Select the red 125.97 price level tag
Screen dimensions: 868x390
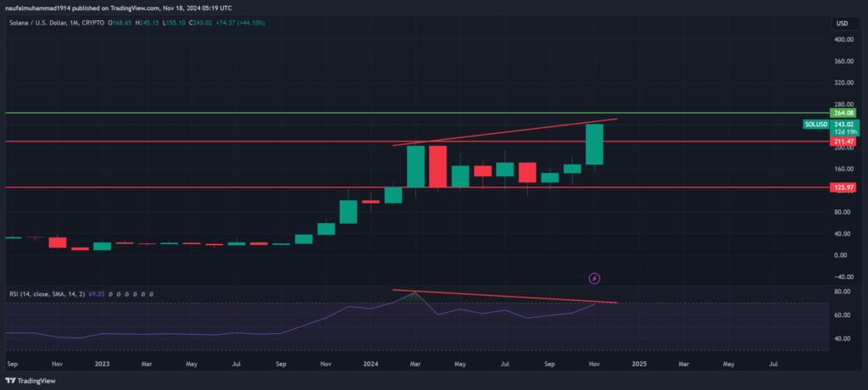pos(843,187)
